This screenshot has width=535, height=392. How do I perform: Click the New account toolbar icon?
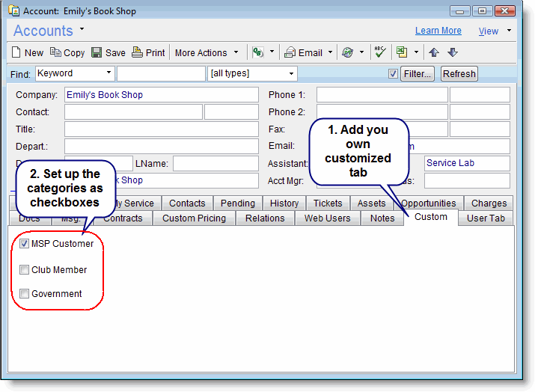(18, 52)
